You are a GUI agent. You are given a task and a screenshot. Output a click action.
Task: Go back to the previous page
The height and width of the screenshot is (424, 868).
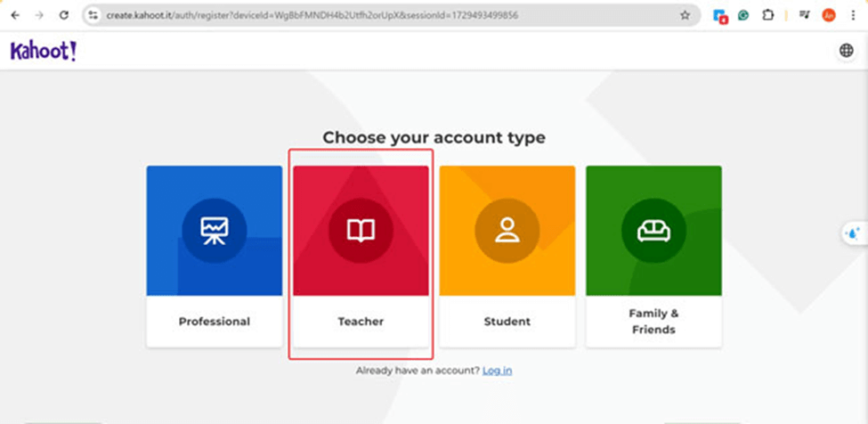[x=15, y=15]
